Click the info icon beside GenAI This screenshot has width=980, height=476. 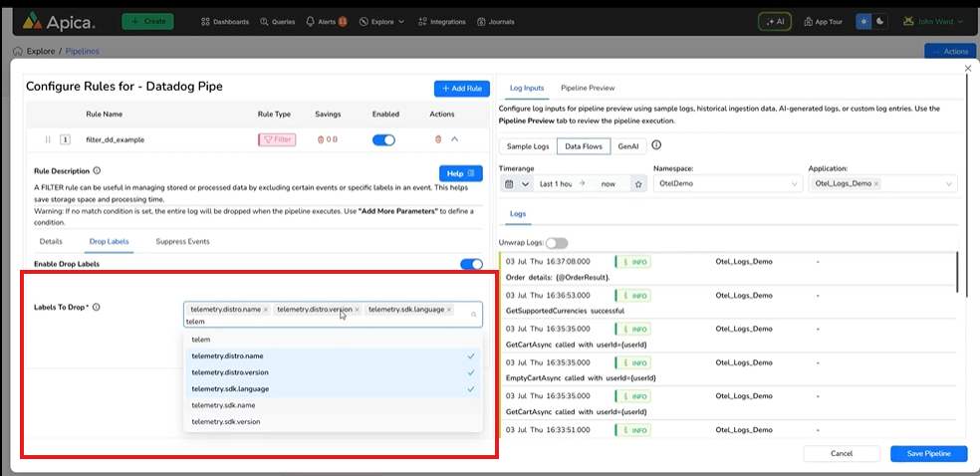[656, 145]
